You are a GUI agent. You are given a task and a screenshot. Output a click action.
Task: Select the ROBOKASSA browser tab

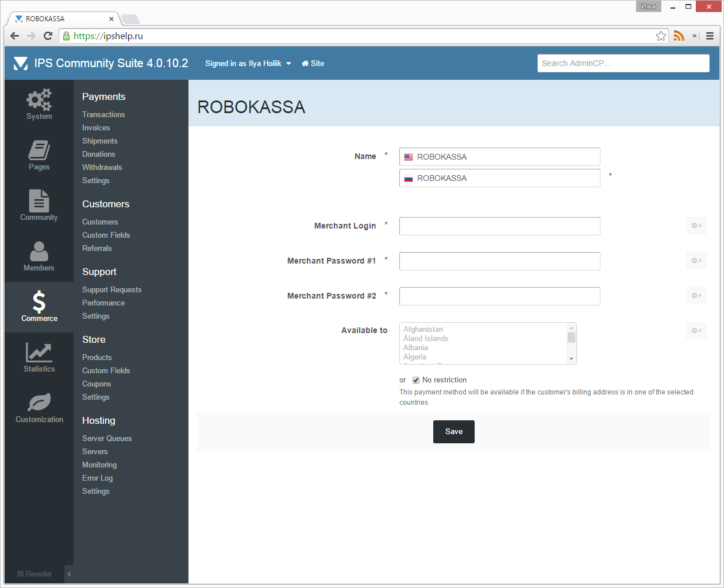click(63, 18)
